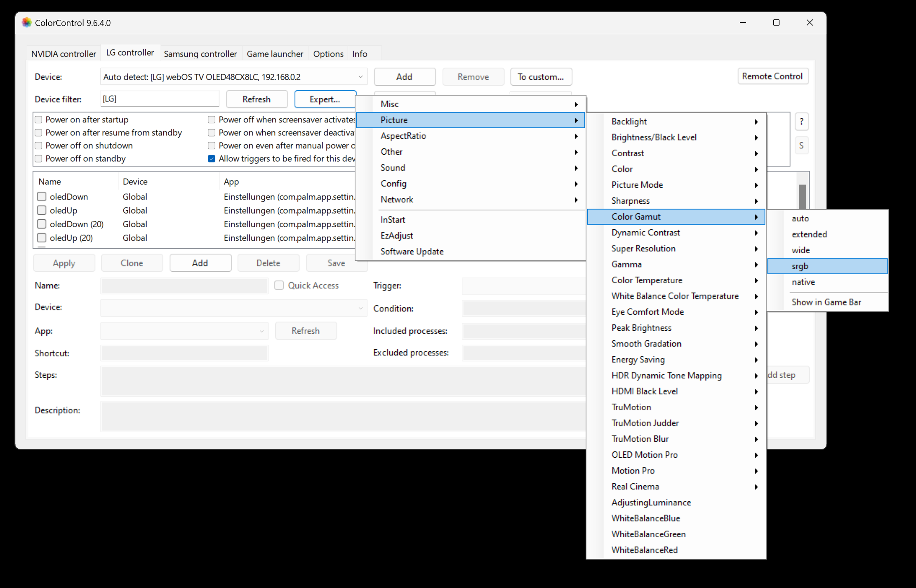Open the EzAdjust menu entry
This screenshot has width=916, height=588.
(470, 236)
